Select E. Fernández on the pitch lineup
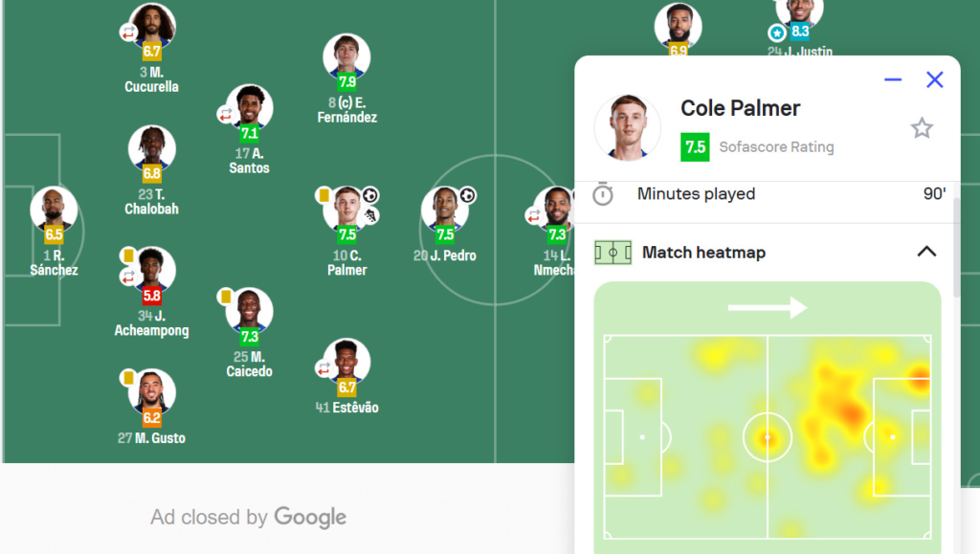The image size is (980, 554). tap(346, 59)
